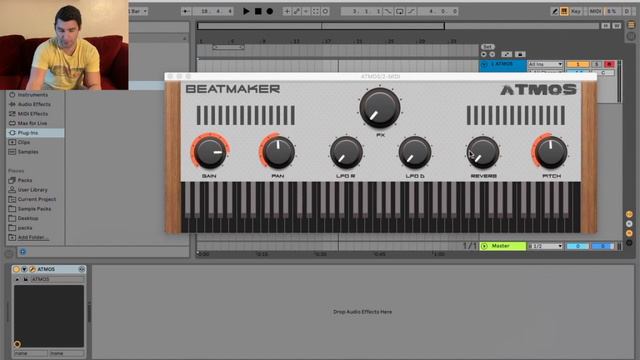Viewport: 640px width, 360px height.
Task: Open ATMOS plug-in window via wrench icon
Action: [x=32, y=269]
